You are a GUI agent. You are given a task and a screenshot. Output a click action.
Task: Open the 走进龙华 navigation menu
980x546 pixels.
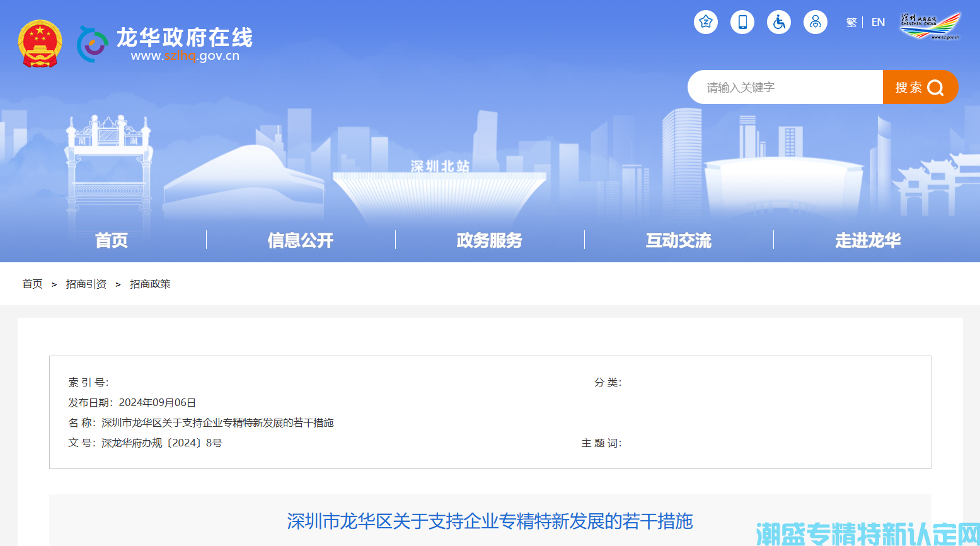868,240
